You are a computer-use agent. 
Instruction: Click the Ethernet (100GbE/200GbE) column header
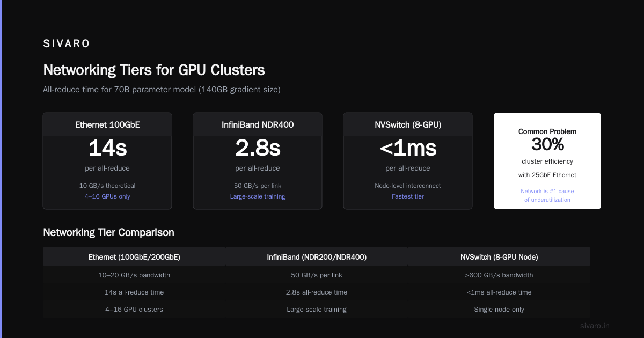click(x=134, y=257)
